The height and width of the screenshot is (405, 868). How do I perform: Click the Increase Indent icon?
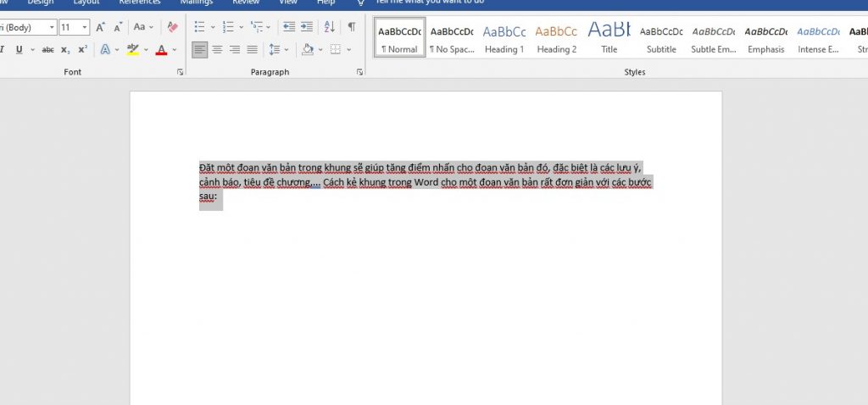point(306,28)
